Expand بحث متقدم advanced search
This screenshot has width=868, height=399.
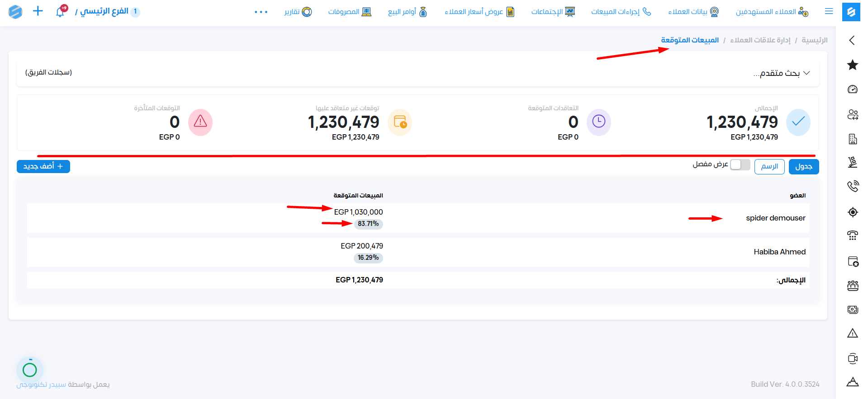point(782,73)
